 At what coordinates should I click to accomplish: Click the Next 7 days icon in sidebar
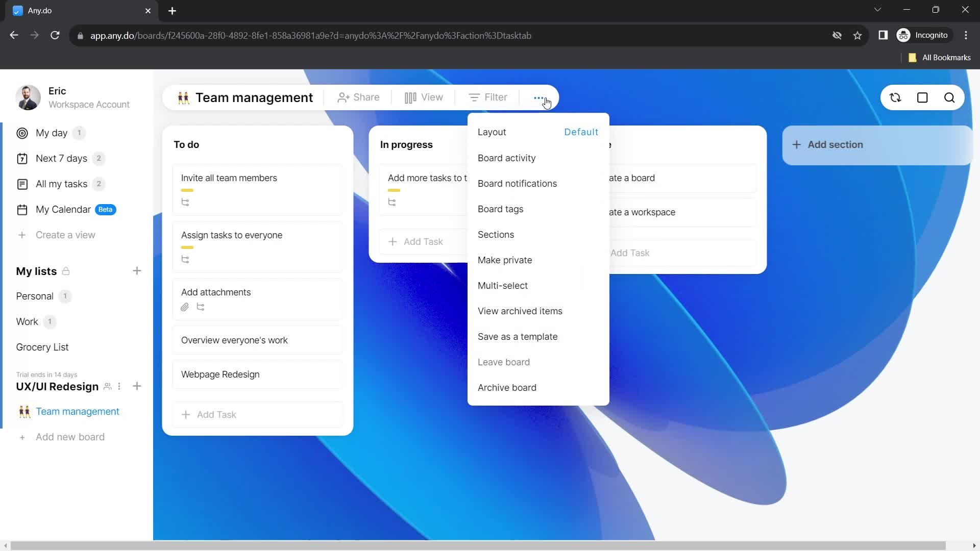(21, 158)
